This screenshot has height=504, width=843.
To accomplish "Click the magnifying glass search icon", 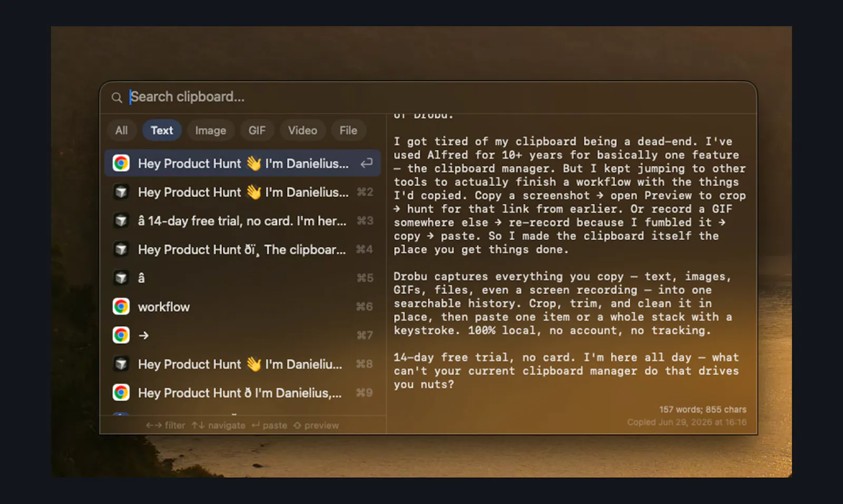I will point(117,97).
